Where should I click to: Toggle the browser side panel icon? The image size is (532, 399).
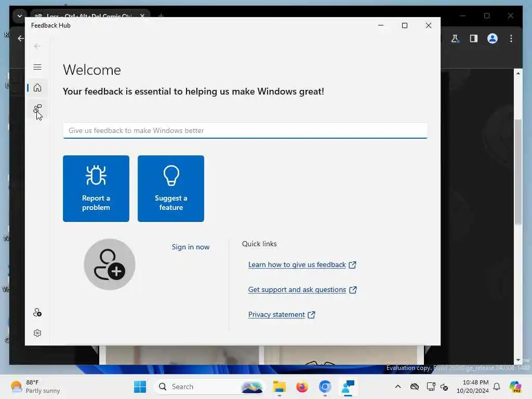(x=474, y=38)
